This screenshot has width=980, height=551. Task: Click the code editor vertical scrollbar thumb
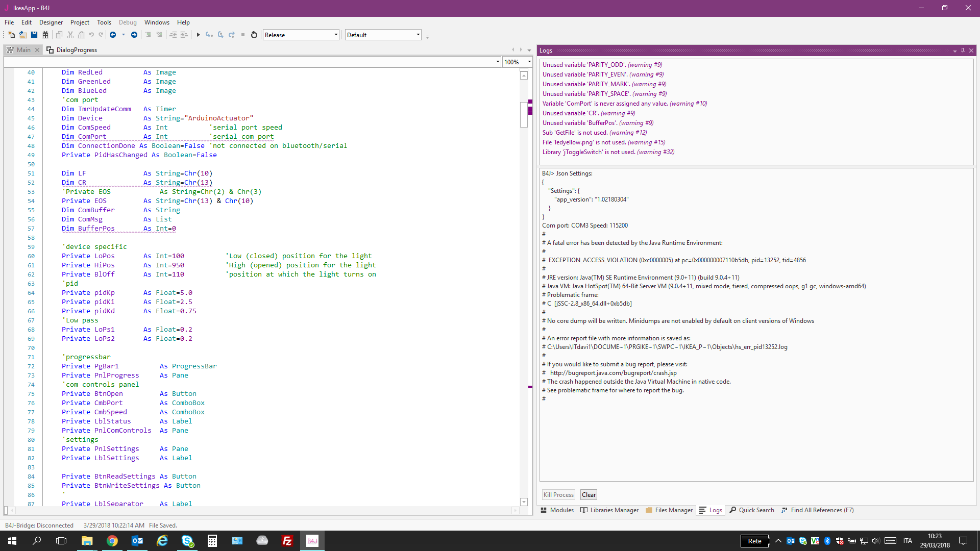(x=524, y=114)
